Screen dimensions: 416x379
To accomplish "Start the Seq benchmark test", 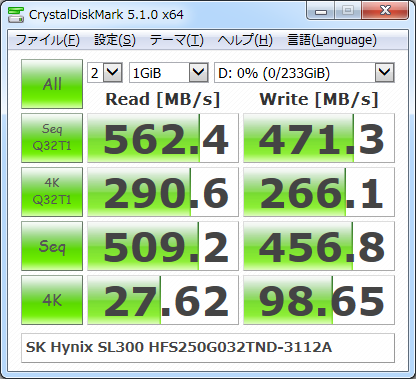I will 52,246.
